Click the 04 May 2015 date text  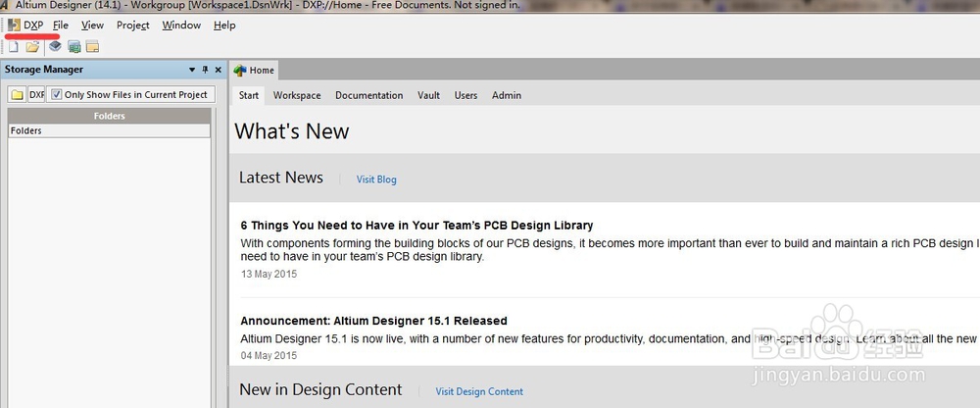click(x=269, y=355)
